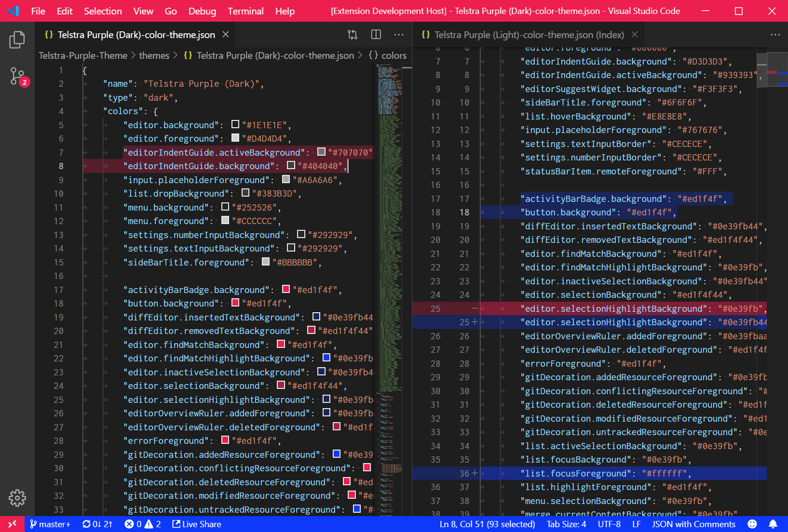Click color swatch for editor.background #1E1E1E

click(x=235, y=124)
